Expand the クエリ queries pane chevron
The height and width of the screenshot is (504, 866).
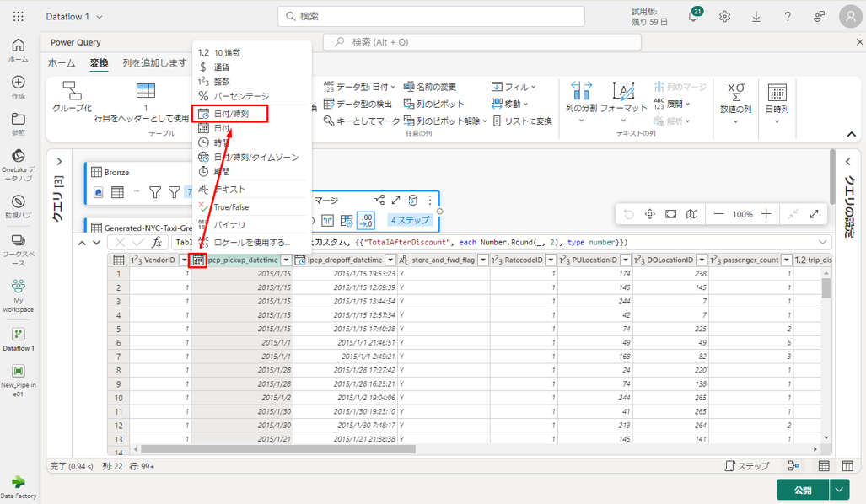pos(59,162)
